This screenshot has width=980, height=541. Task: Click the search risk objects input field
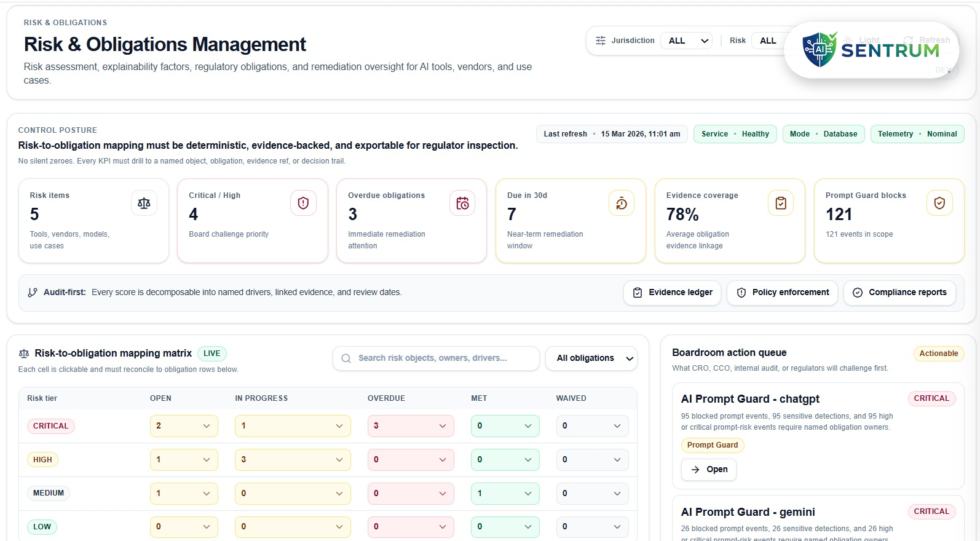(436, 358)
